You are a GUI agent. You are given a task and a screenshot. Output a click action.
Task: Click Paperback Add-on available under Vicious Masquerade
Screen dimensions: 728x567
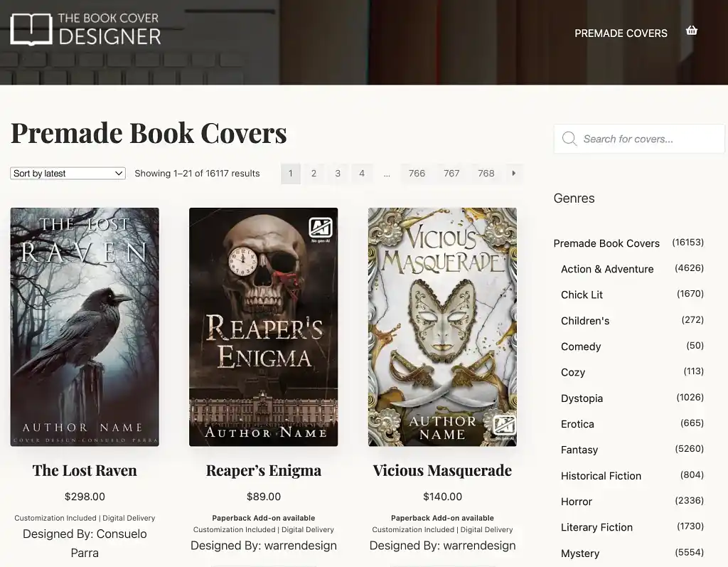click(x=442, y=518)
